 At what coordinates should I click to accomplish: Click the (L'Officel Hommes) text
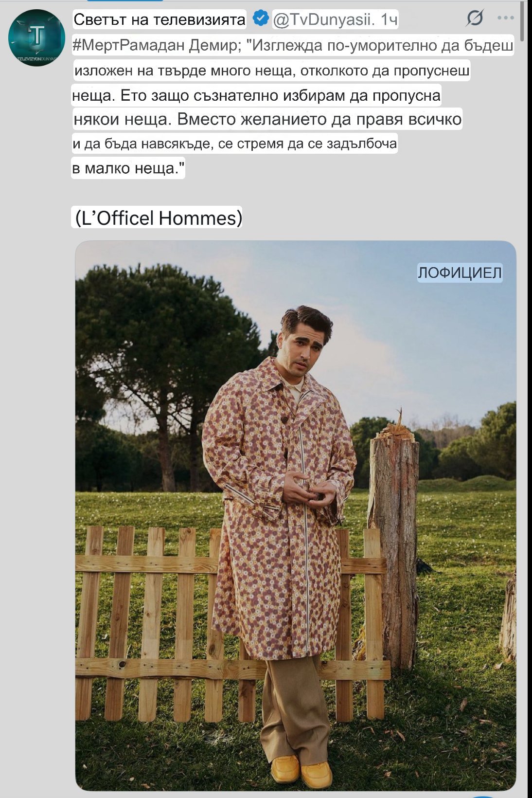pos(158,218)
